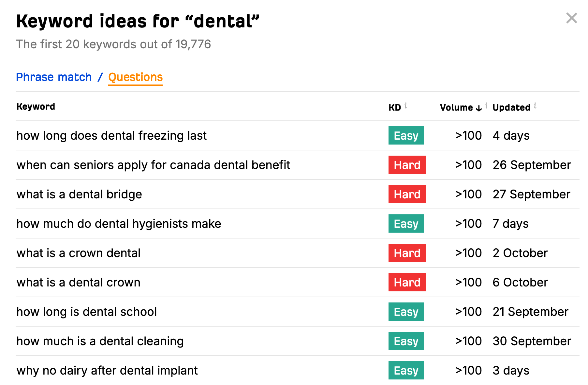Open keyword 'what is a dental bridge'

79,194
